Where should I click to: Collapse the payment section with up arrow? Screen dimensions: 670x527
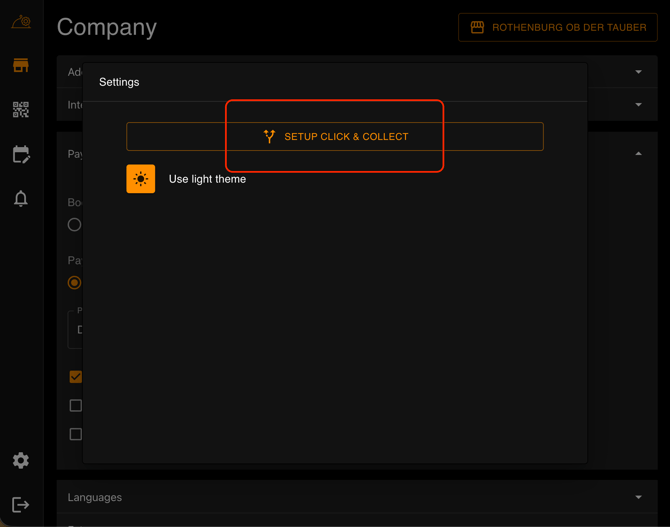pos(638,153)
